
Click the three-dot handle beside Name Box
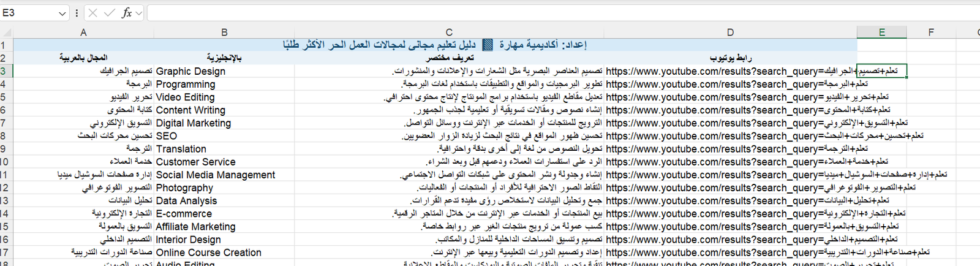77,13
